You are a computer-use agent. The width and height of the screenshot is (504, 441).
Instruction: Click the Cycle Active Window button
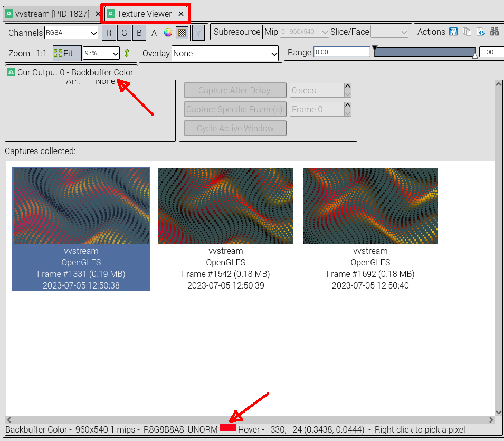[235, 128]
